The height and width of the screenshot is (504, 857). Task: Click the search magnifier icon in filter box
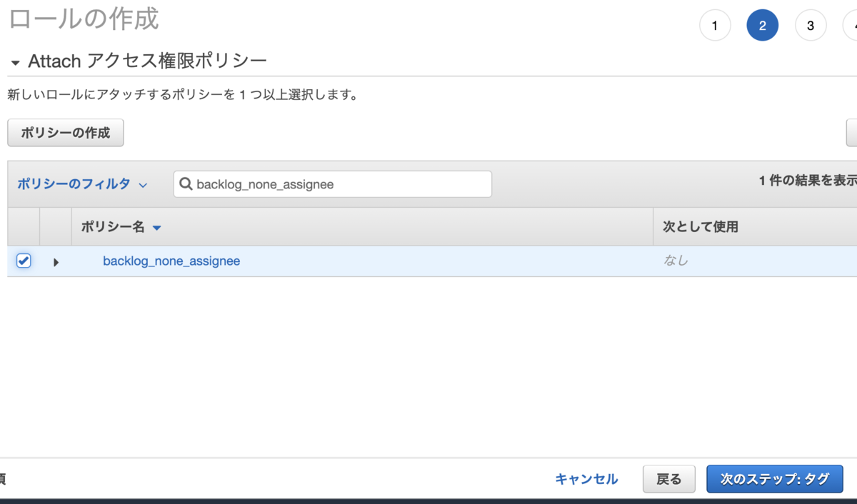click(x=186, y=184)
